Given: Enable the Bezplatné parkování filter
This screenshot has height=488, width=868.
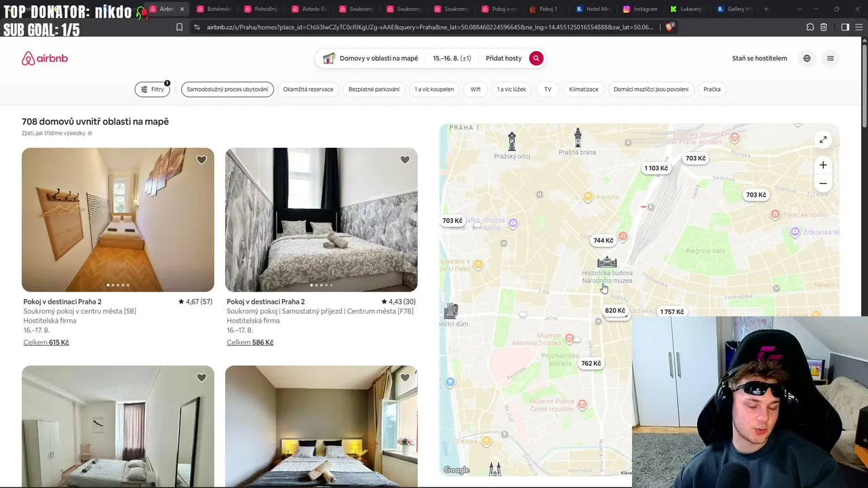Looking at the screenshot, I should (x=374, y=89).
